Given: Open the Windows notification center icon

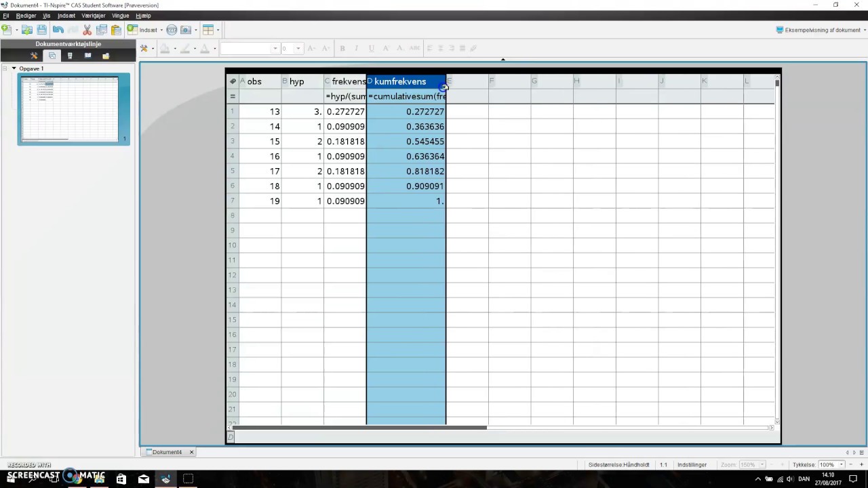Looking at the screenshot, I should click(x=853, y=479).
